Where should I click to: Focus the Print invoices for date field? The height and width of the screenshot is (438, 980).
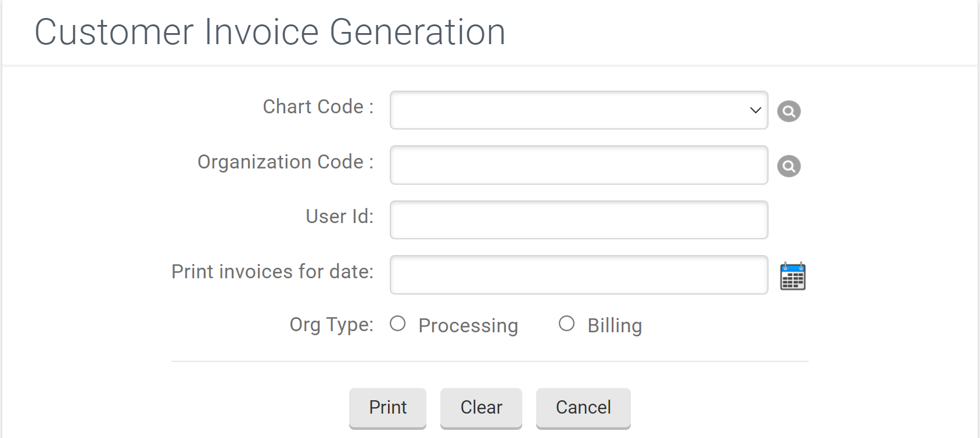tap(579, 275)
